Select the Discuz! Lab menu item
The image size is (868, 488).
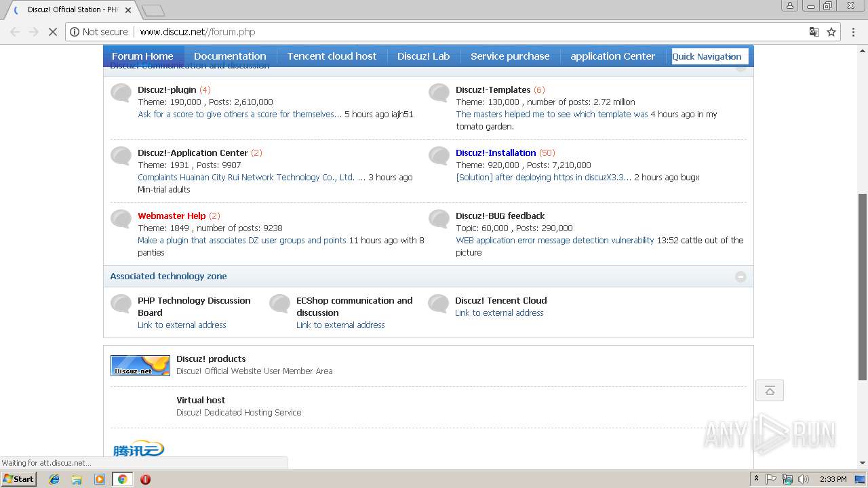424,56
